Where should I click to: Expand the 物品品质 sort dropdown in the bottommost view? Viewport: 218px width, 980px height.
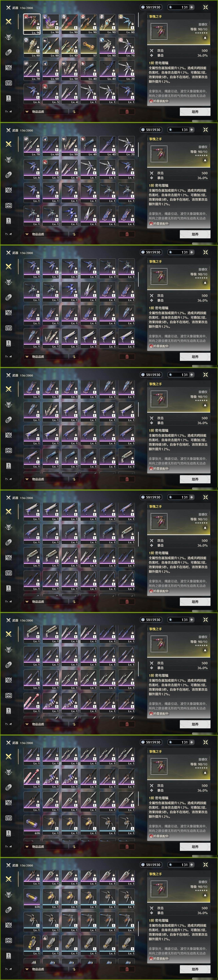pyautogui.click(x=35, y=969)
